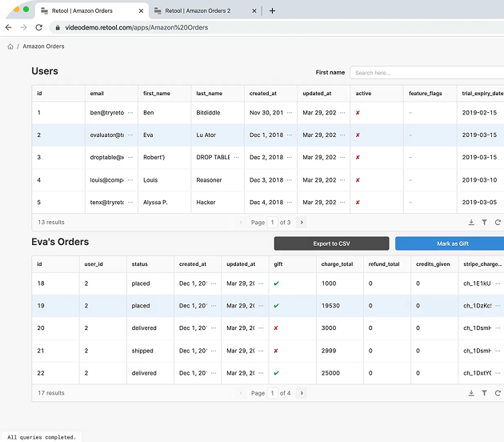The height and width of the screenshot is (442, 504).
Task: Go to next page of Orders table
Action: pyautogui.click(x=302, y=393)
